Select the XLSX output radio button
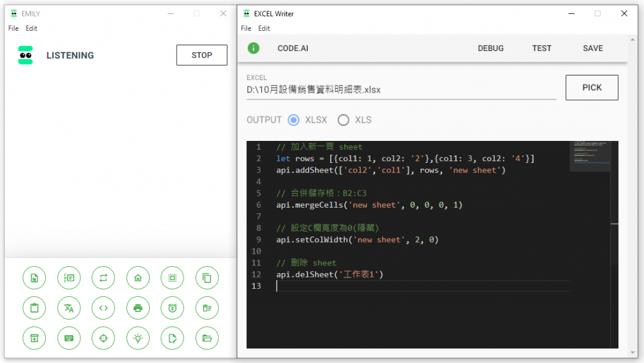Viewport: 644px width, 363px height. coord(293,120)
